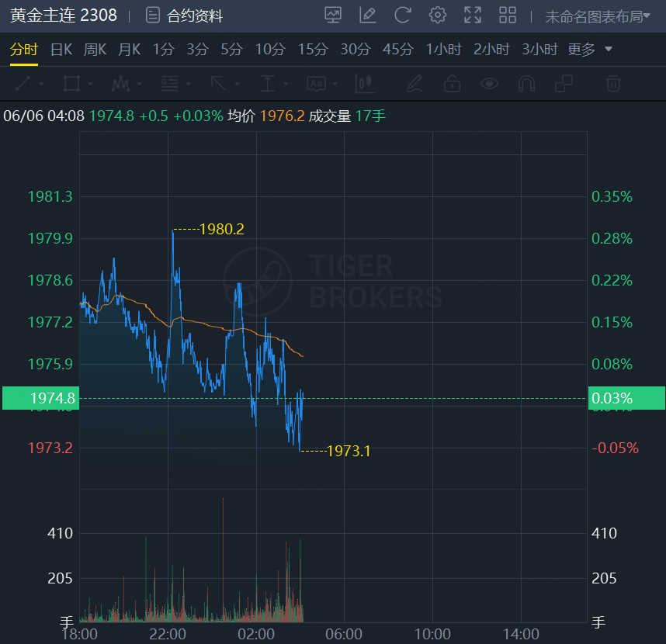The width and height of the screenshot is (666, 644).
Task: Open the grid layout icon
Action: [x=508, y=15]
